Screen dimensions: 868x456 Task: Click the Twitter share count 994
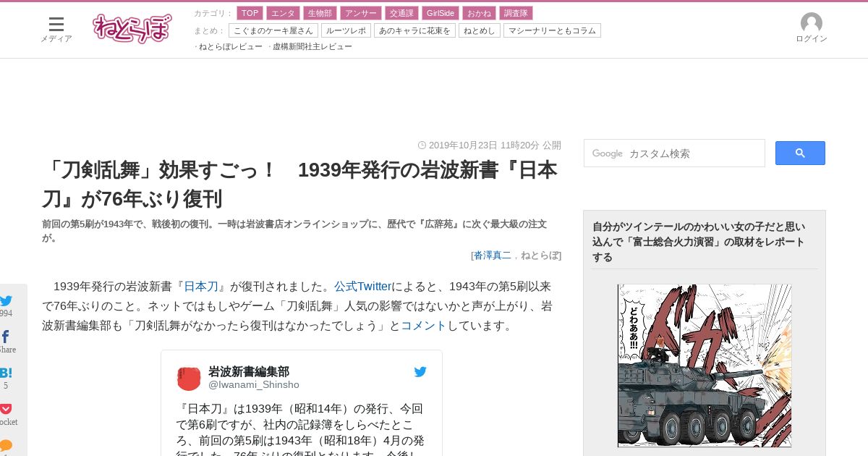coord(6,313)
